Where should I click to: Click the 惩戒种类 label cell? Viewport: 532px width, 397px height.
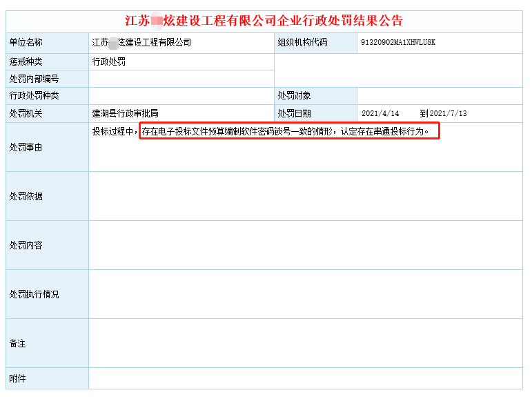(x=26, y=62)
